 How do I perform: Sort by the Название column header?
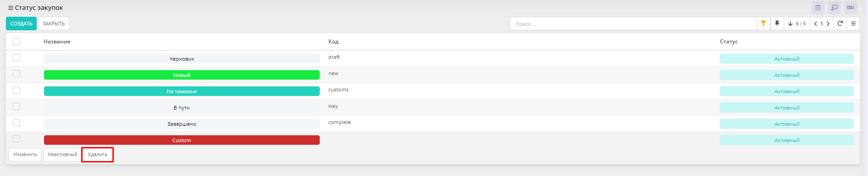click(x=57, y=42)
